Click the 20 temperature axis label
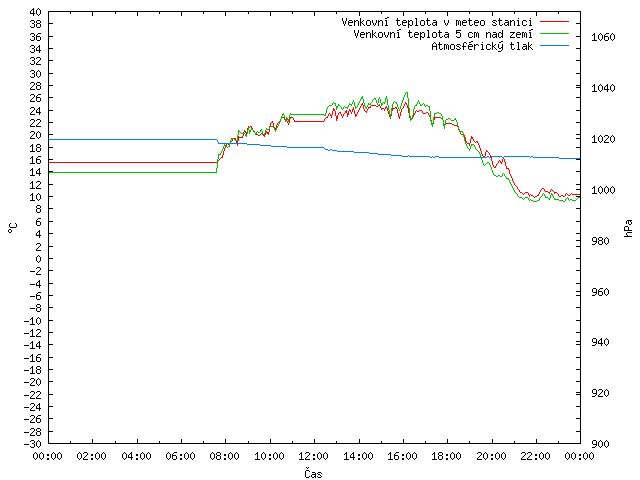The width and height of the screenshot is (640, 480). (x=36, y=136)
